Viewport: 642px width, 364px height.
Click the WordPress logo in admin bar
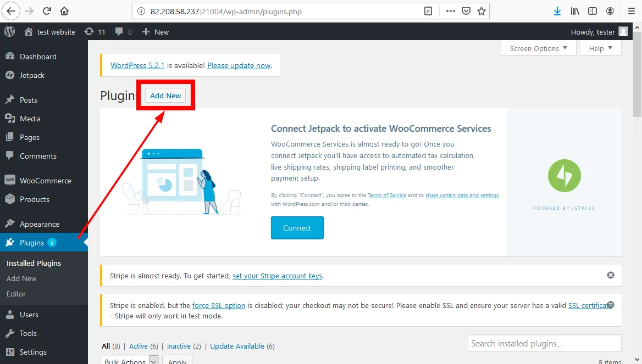coord(9,31)
